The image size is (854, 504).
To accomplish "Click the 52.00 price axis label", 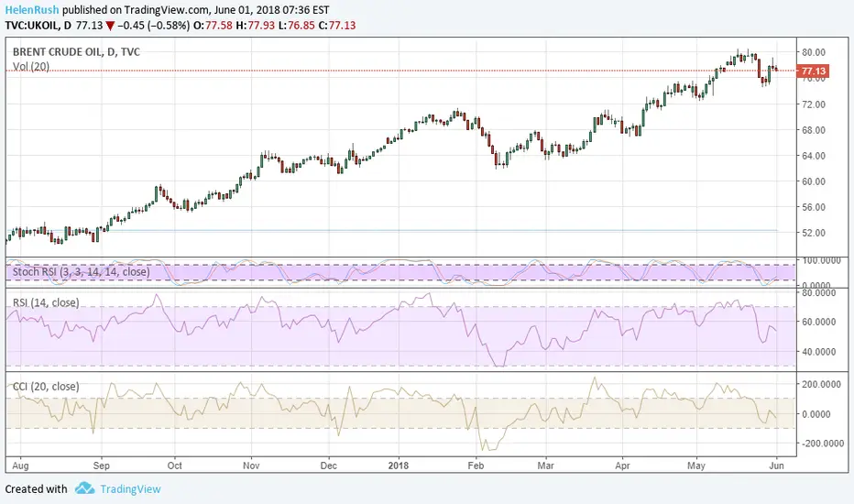I will (814, 233).
